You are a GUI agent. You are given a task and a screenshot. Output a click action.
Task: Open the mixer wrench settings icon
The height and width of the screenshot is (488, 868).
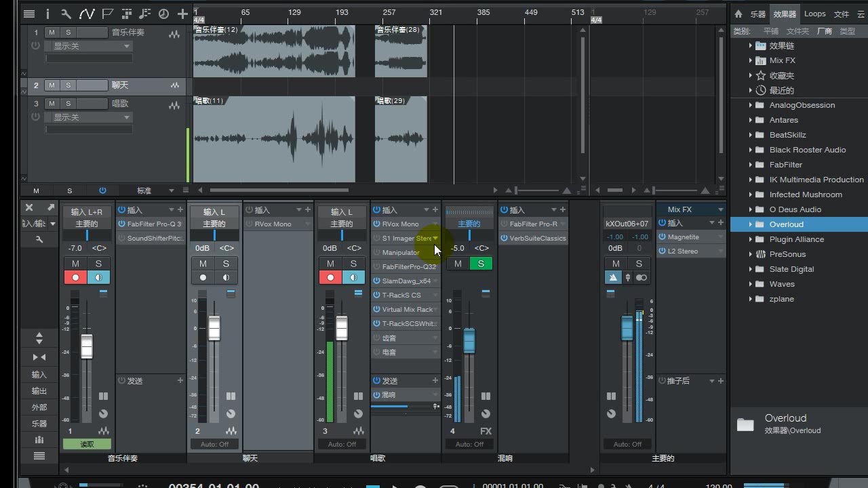tap(39, 239)
